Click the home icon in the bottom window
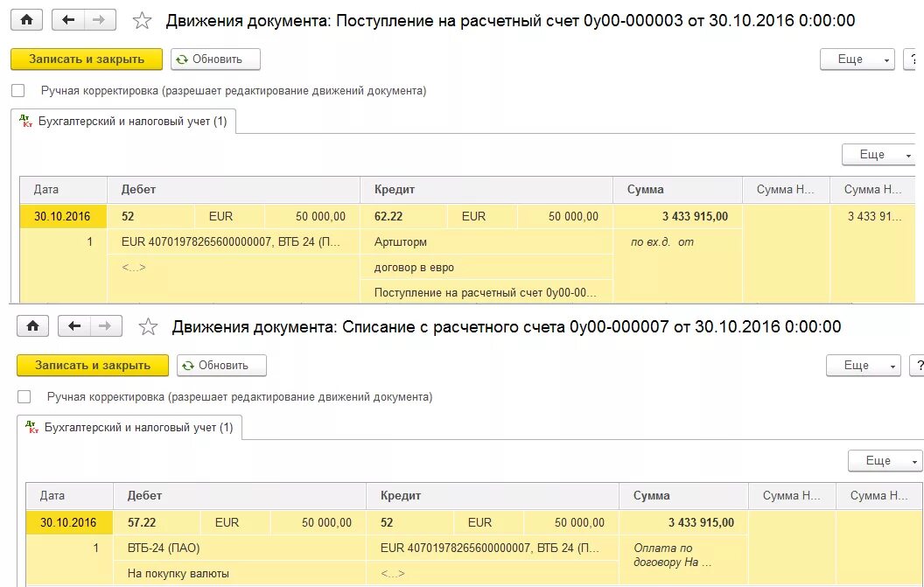 point(32,325)
